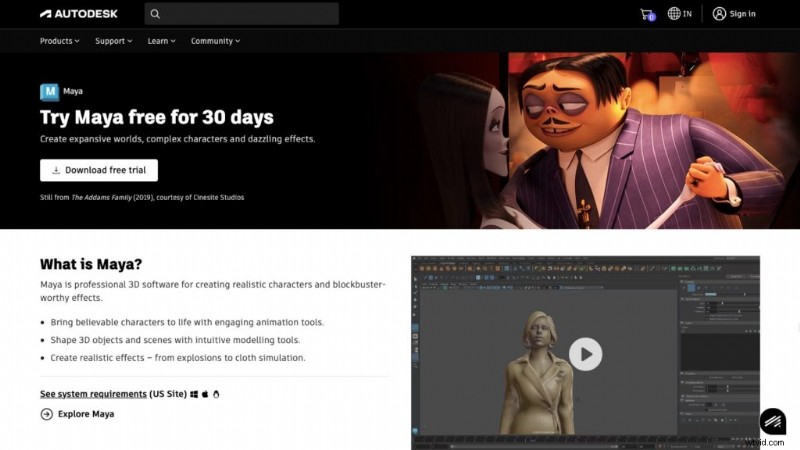Click the Maya product name label

(x=73, y=91)
